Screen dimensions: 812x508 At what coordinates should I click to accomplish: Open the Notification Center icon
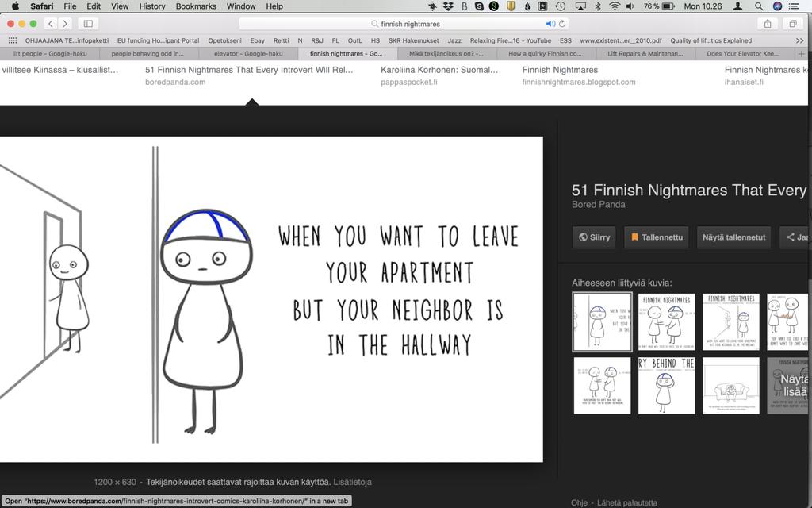pyautogui.click(x=794, y=6)
